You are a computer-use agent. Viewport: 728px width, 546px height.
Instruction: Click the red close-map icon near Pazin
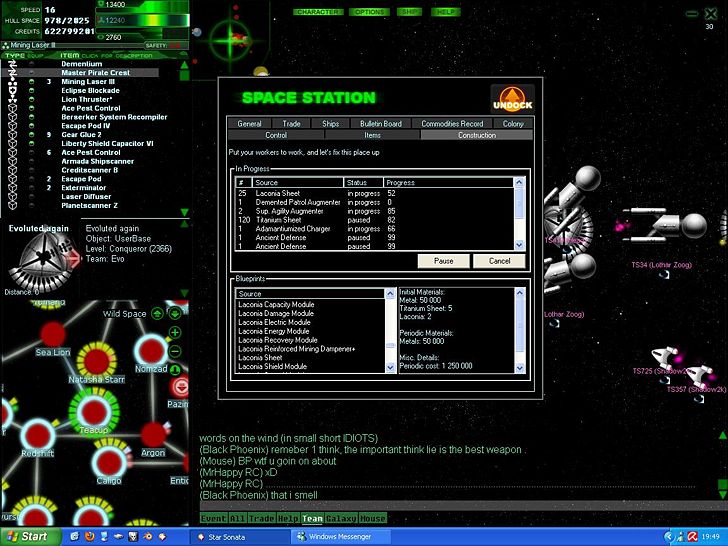pos(180,387)
